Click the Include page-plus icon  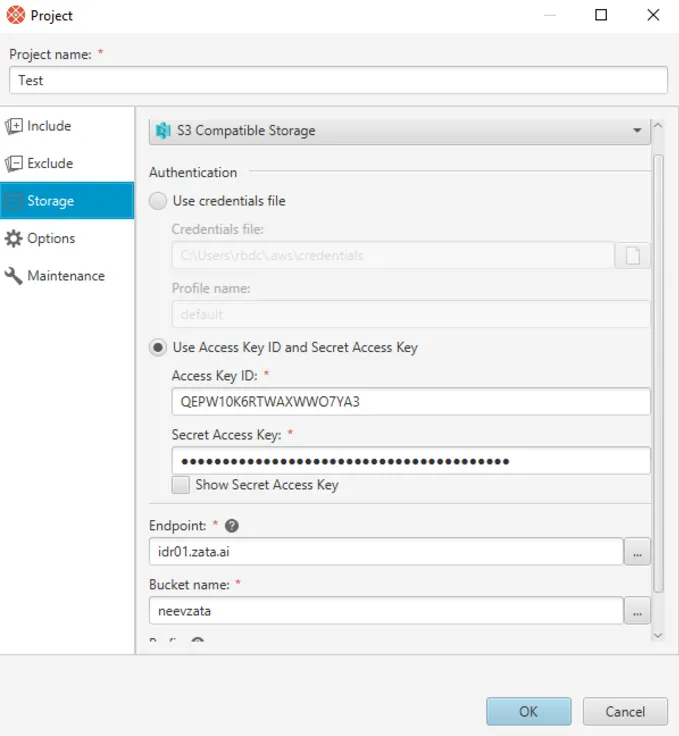(14, 126)
